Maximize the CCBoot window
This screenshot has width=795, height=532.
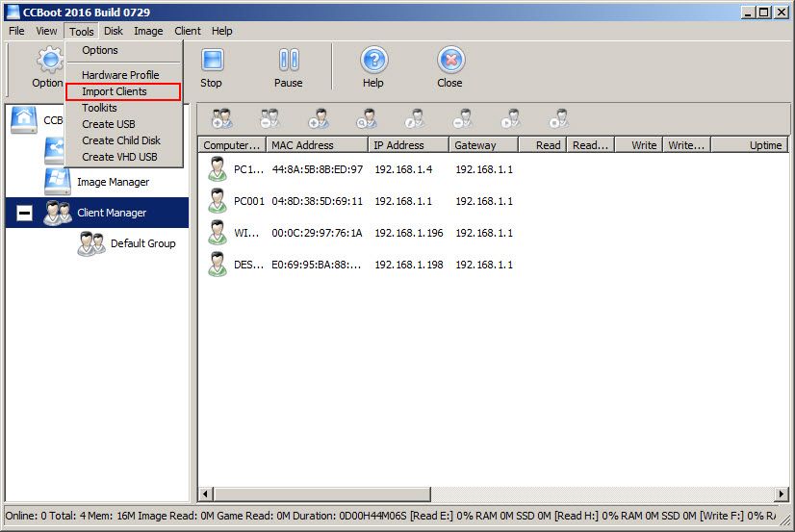[763, 13]
